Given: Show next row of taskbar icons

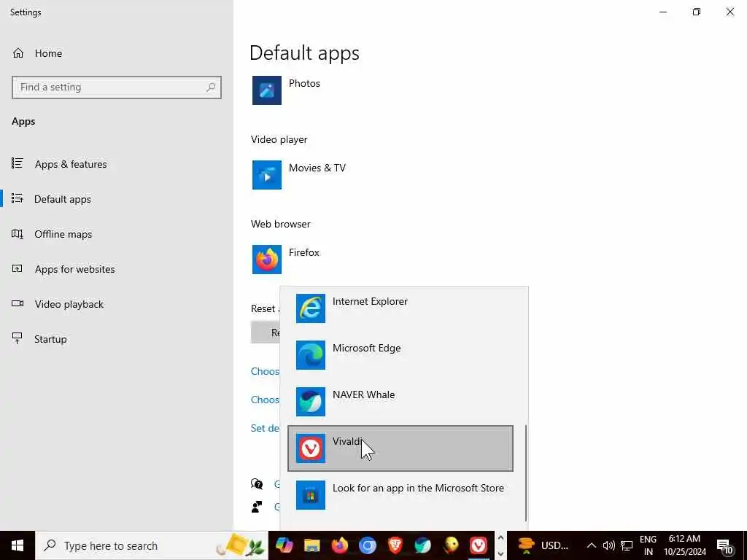Looking at the screenshot, I should (x=500, y=554).
